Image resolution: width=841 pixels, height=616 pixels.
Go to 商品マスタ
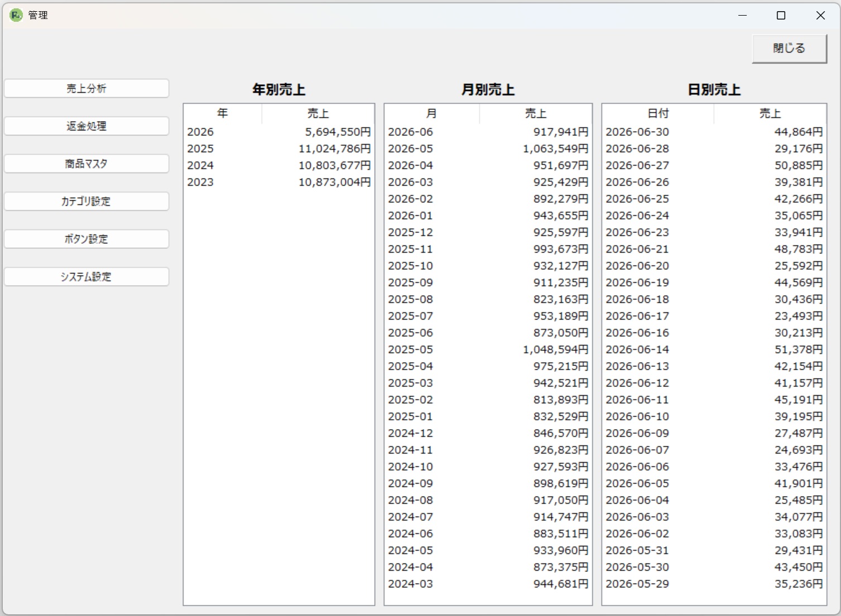coord(86,164)
